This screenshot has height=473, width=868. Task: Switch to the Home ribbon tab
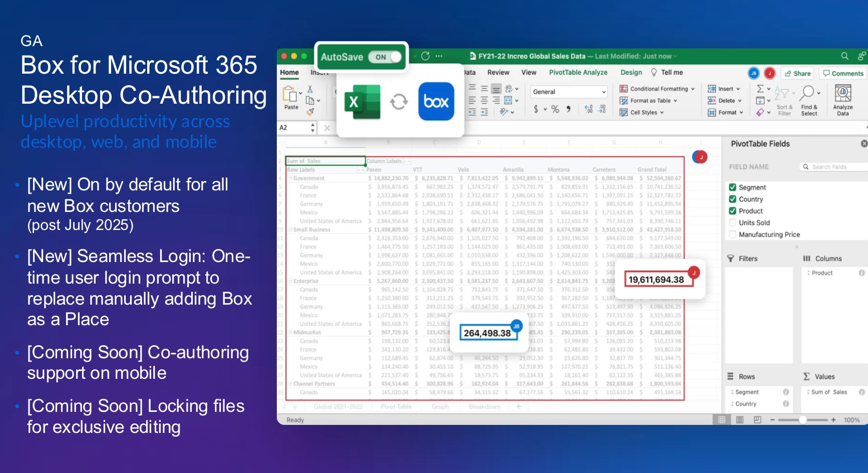click(289, 72)
